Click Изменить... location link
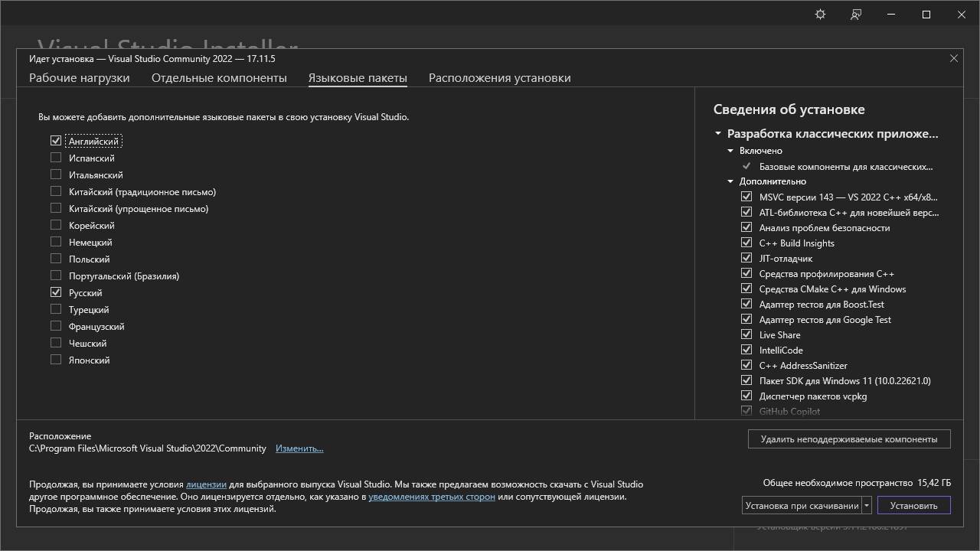This screenshot has height=551, width=980. tap(299, 448)
